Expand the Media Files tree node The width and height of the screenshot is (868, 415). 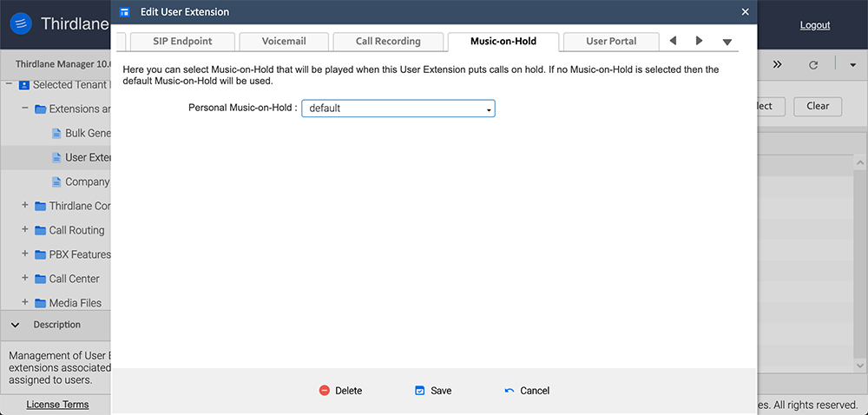(25, 303)
